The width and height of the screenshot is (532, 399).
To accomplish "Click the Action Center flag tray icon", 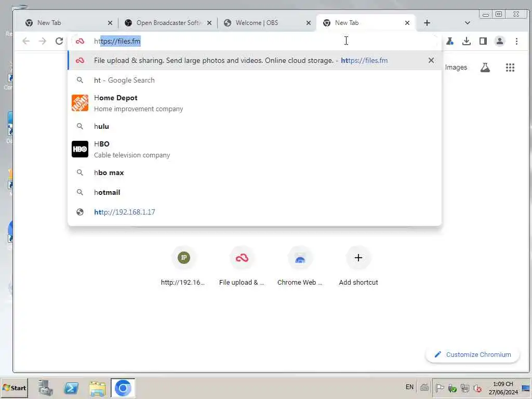I will tap(440, 388).
